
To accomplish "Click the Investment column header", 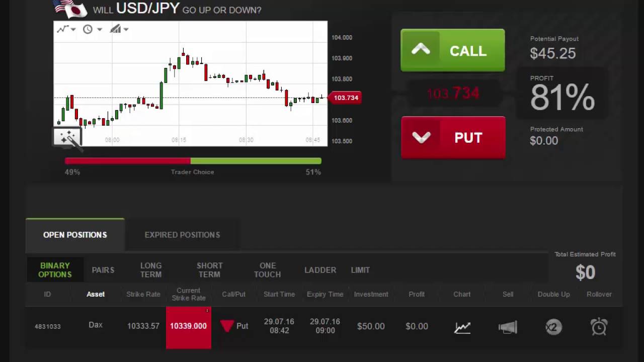I will (371, 294).
